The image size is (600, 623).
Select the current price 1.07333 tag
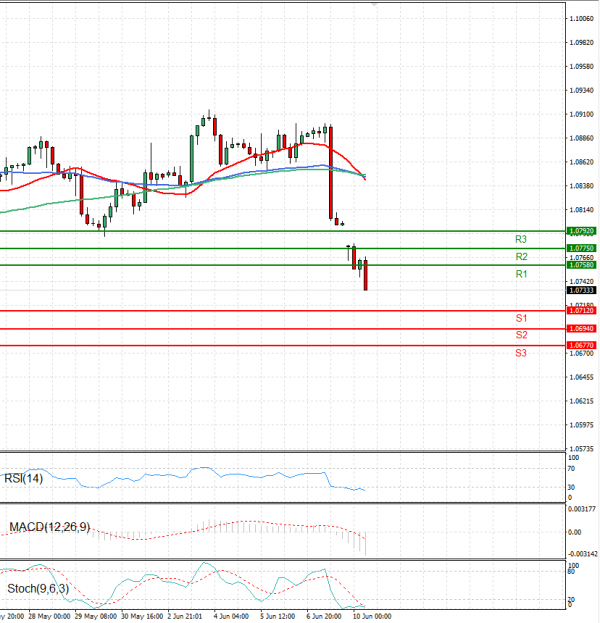tap(581, 290)
